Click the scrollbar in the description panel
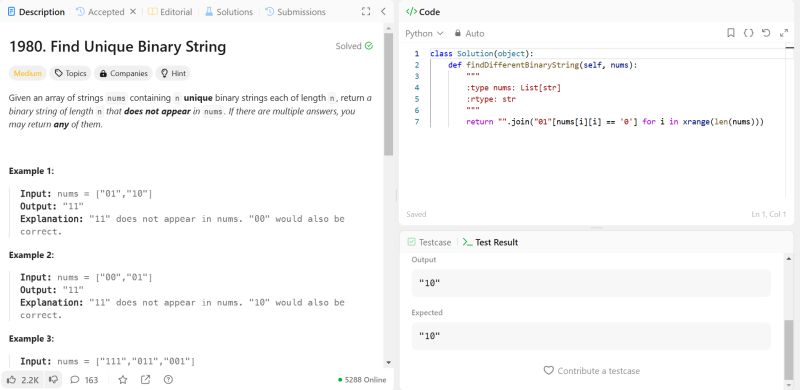The width and height of the screenshot is (800, 390). tap(388, 94)
